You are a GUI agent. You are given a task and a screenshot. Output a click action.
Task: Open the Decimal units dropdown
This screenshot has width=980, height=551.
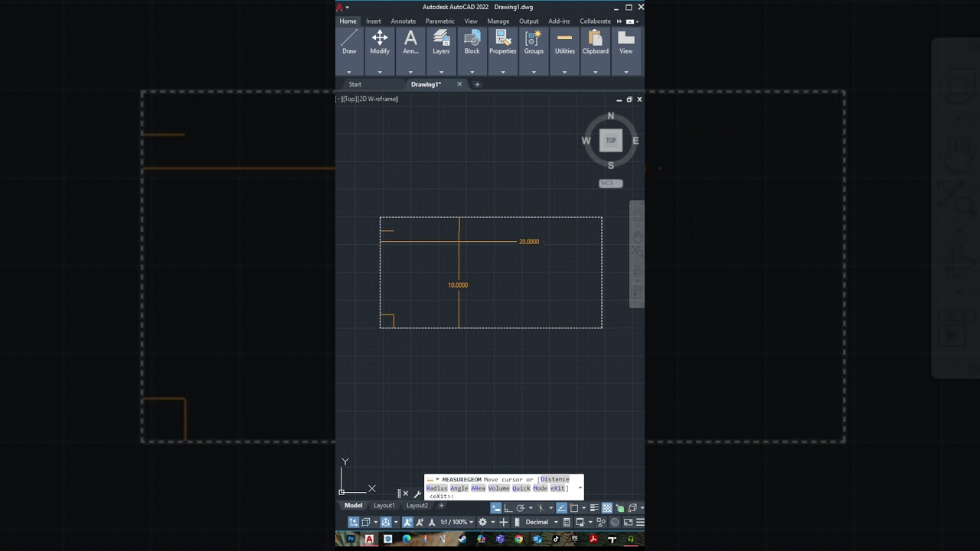coord(541,522)
